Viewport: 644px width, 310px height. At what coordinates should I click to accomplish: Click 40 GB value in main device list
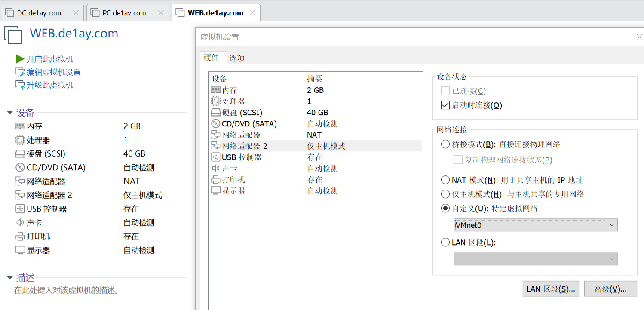(x=134, y=154)
